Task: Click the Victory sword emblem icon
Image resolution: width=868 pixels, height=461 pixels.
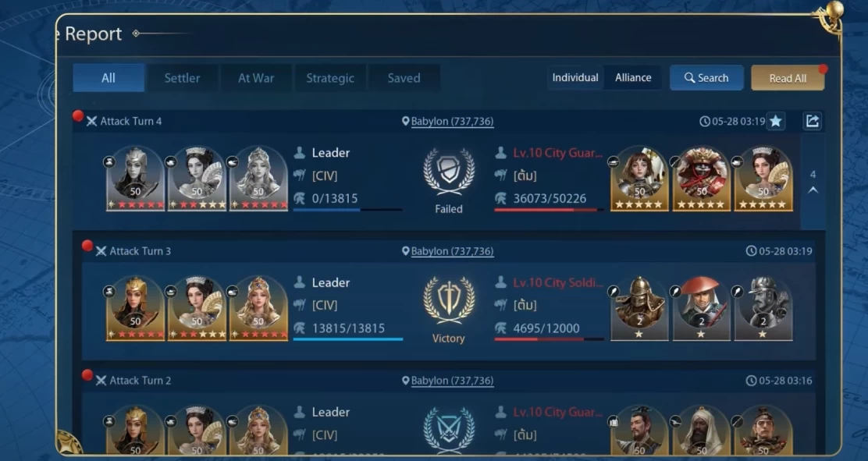Action: [x=448, y=300]
